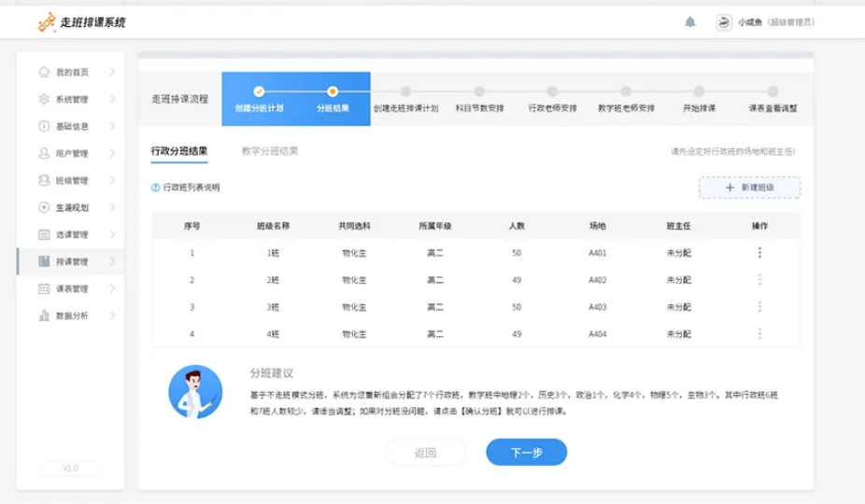This screenshot has height=504, width=865.
Task: Click the teacher avatar illustration
Action: [195, 391]
